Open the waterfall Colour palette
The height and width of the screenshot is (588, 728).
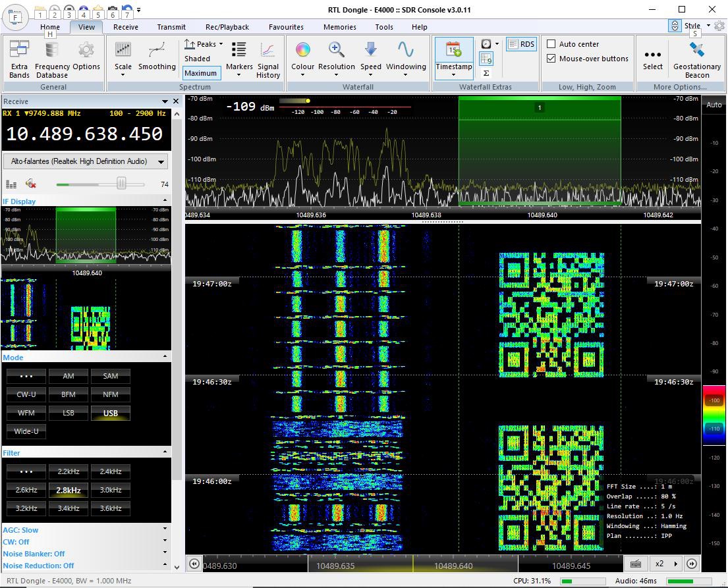302,59
